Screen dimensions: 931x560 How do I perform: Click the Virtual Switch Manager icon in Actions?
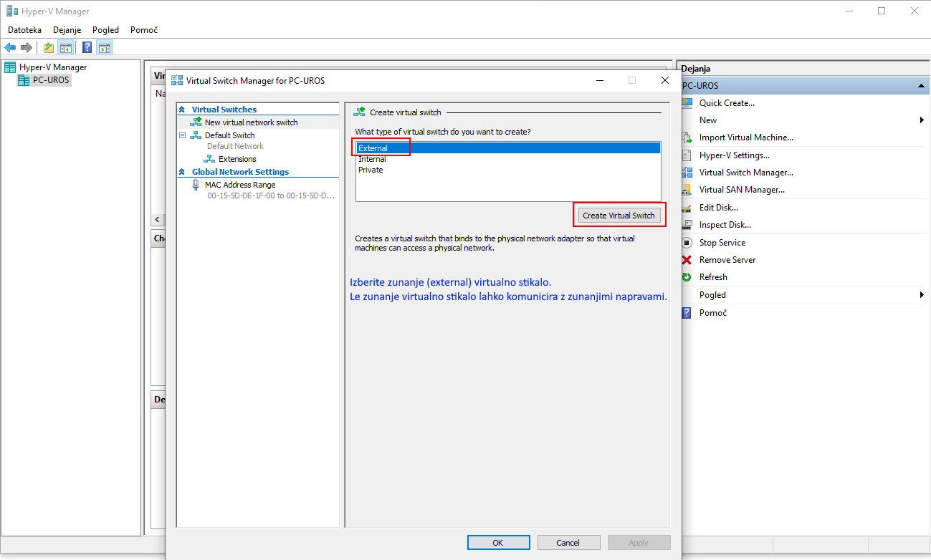687,173
